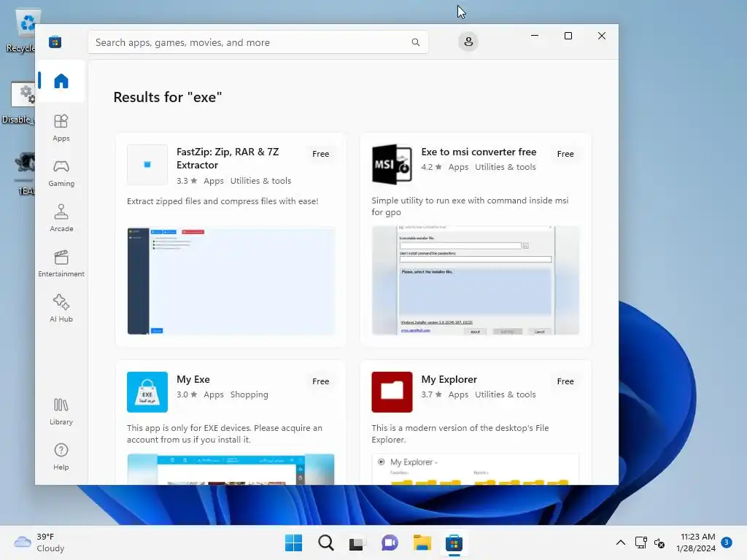
Task: Show hidden system tray icons
Action: (x=621, y=542)
